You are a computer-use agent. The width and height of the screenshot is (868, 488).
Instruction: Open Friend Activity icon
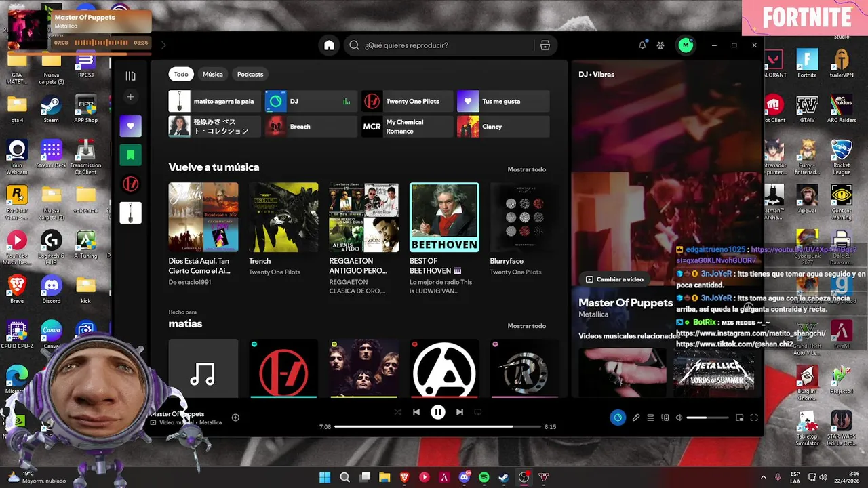click(660, 45)
